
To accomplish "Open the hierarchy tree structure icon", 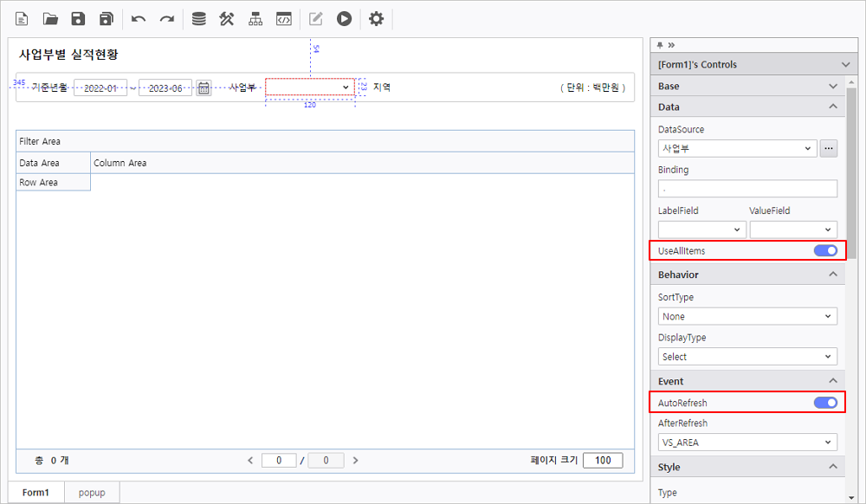I will pyautogui.click(x=255, y=18).
